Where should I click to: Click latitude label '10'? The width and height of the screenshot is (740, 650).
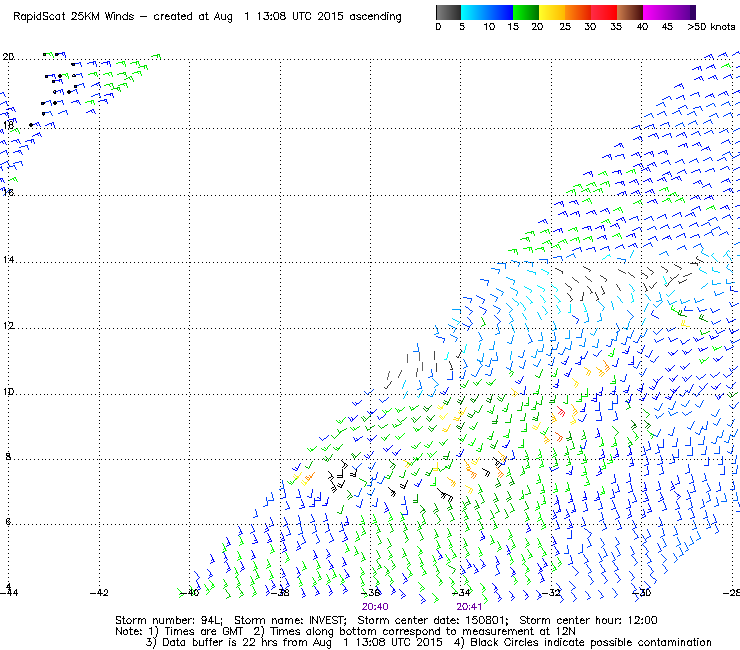coord(8,392)
